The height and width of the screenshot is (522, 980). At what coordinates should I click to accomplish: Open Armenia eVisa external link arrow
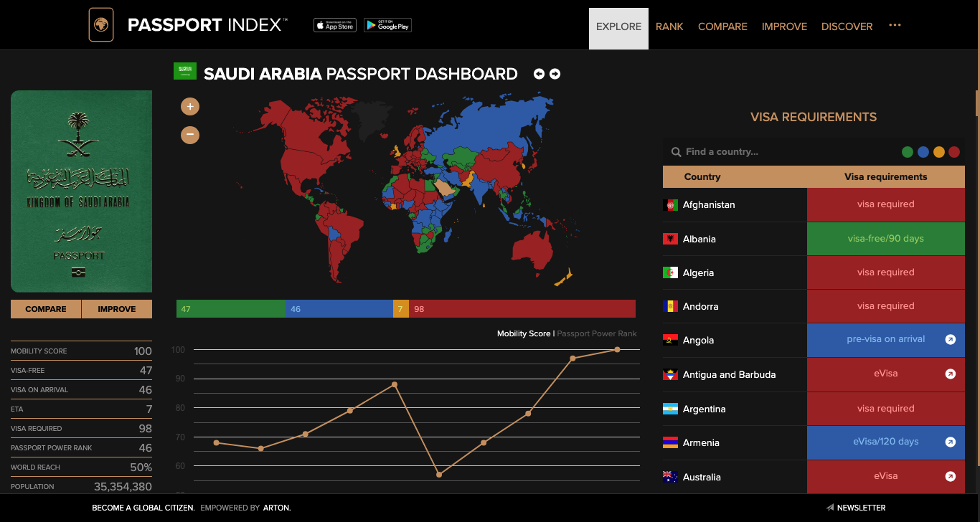[x=950, y=442]
